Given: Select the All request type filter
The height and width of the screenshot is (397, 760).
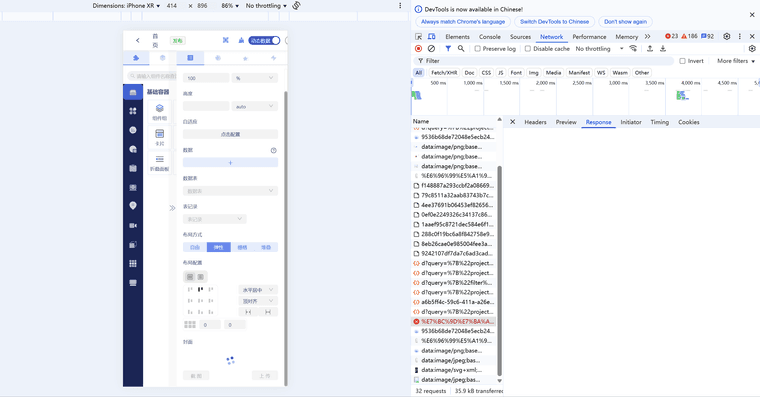Looking at the screenshot, I should coord(419,73).
